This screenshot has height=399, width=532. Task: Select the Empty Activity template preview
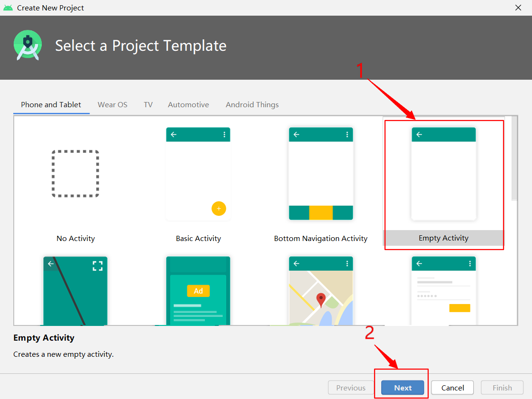(443, 174)
